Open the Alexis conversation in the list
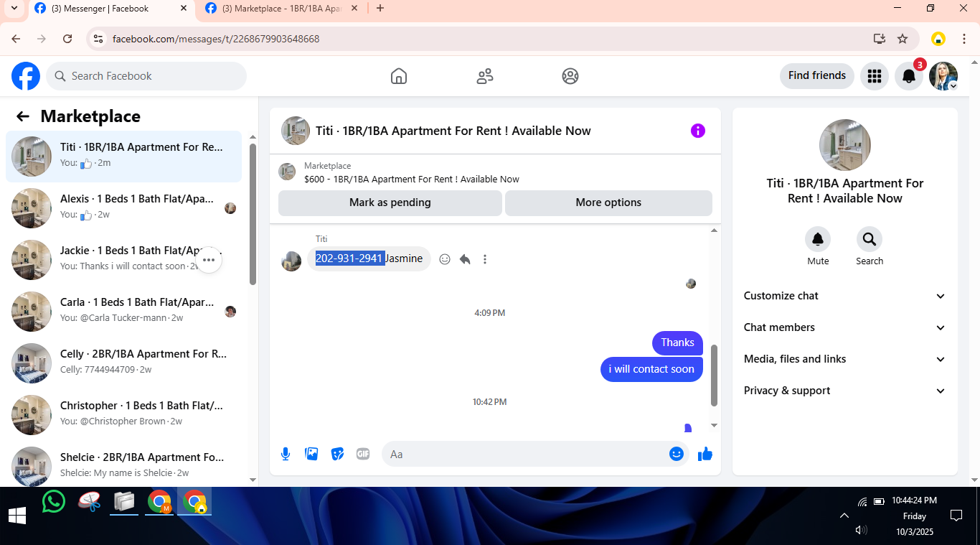 click(x=123, y=208)
